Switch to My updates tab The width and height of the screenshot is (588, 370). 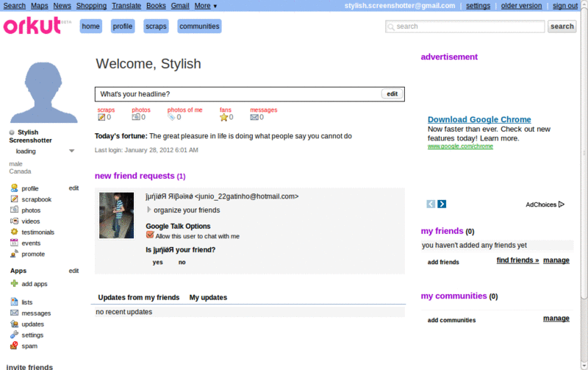[208, 297]
